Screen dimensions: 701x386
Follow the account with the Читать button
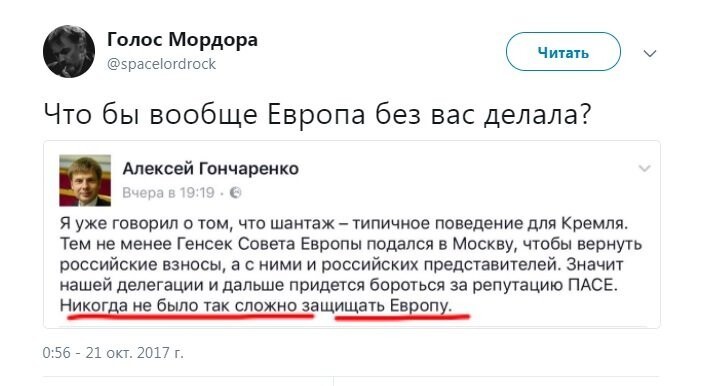click(563, 52)
